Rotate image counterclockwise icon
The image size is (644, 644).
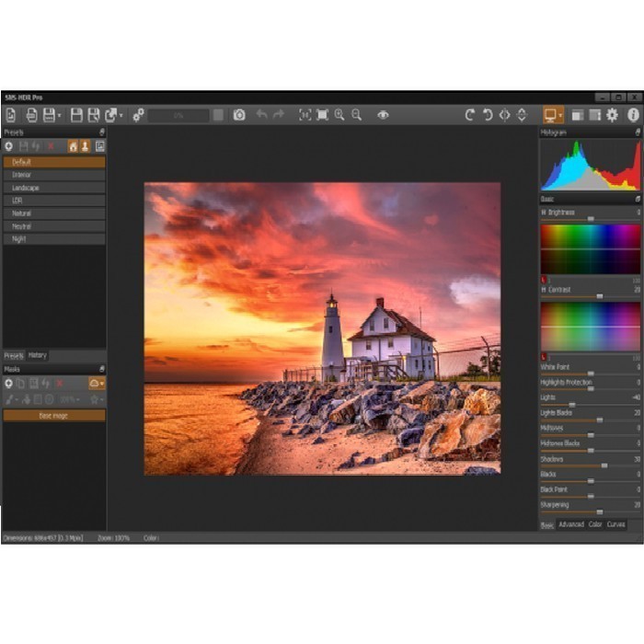coord(488,115)
